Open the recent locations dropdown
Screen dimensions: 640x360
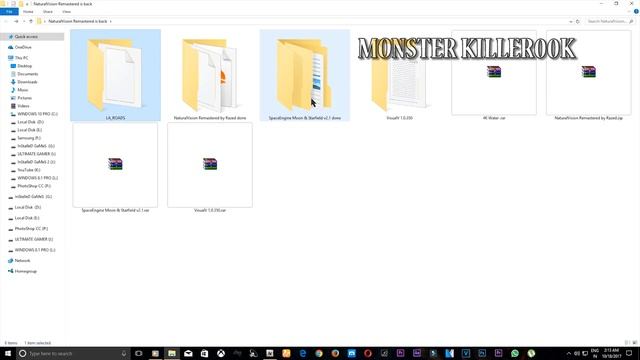(x=24, y=21)
